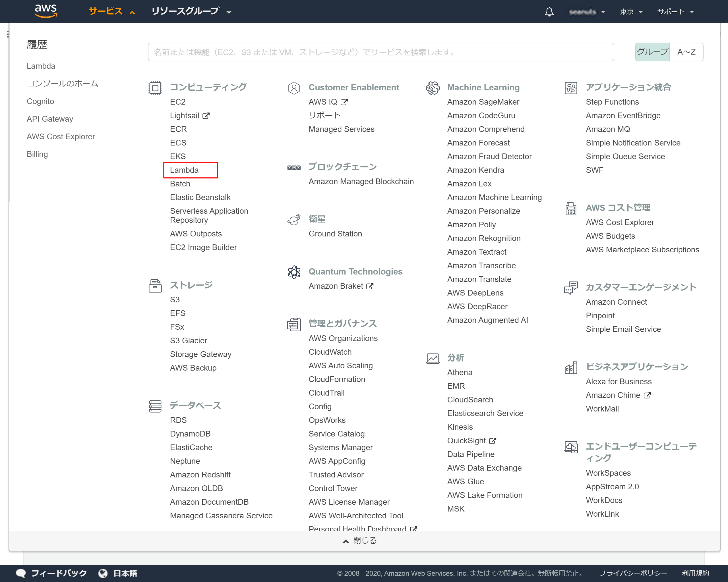Click the Computing category chip icon
728x582 pixels.
(155, 88)
